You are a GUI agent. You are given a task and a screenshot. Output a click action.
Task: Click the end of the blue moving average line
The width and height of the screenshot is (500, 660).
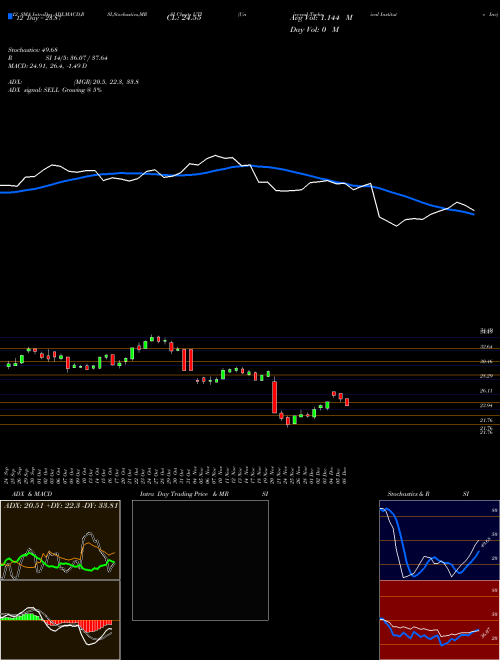[x=474, y=214]
